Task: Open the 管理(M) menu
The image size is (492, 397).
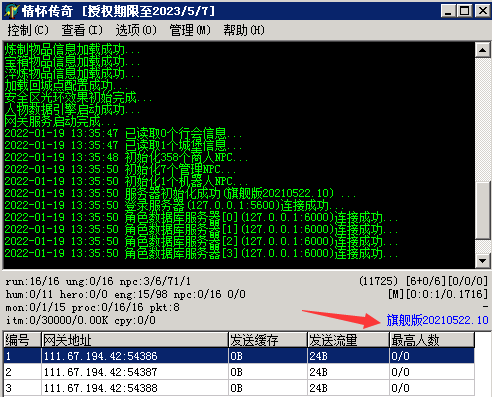Action: pyautogui.click(x=190, y=30)
